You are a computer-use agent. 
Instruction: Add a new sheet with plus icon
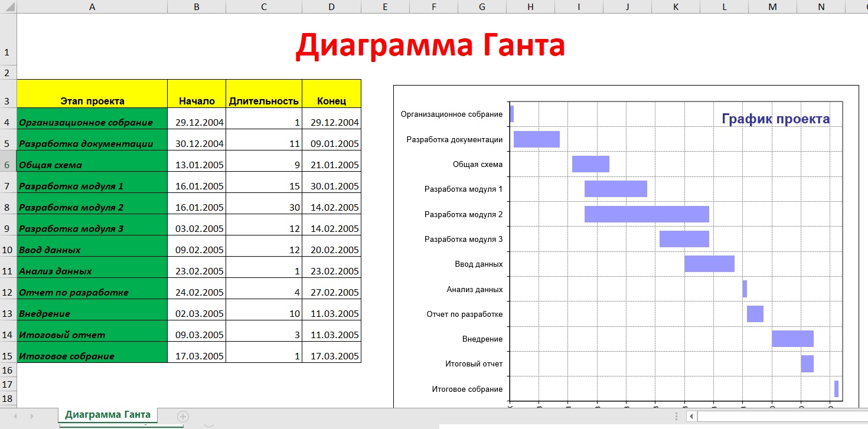(x=183, y=417)
